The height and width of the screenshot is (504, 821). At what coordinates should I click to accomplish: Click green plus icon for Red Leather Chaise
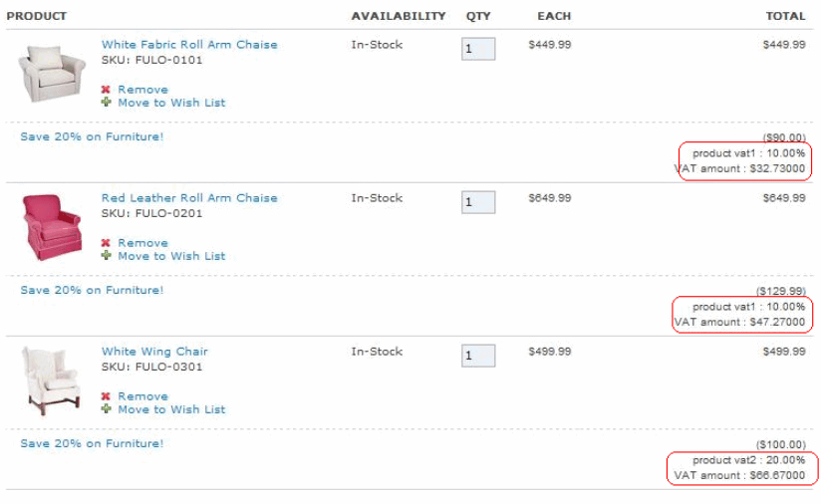tap(106, 256)
